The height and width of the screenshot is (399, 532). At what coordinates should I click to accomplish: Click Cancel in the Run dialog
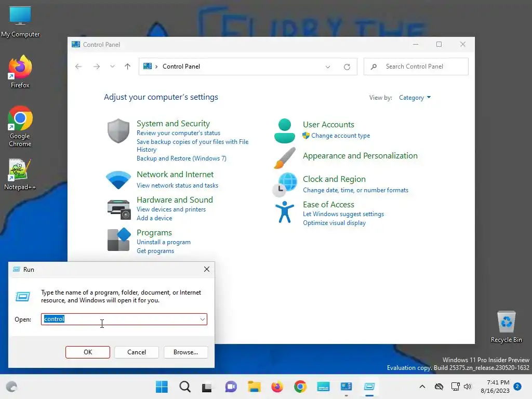(x=137, y=352)
